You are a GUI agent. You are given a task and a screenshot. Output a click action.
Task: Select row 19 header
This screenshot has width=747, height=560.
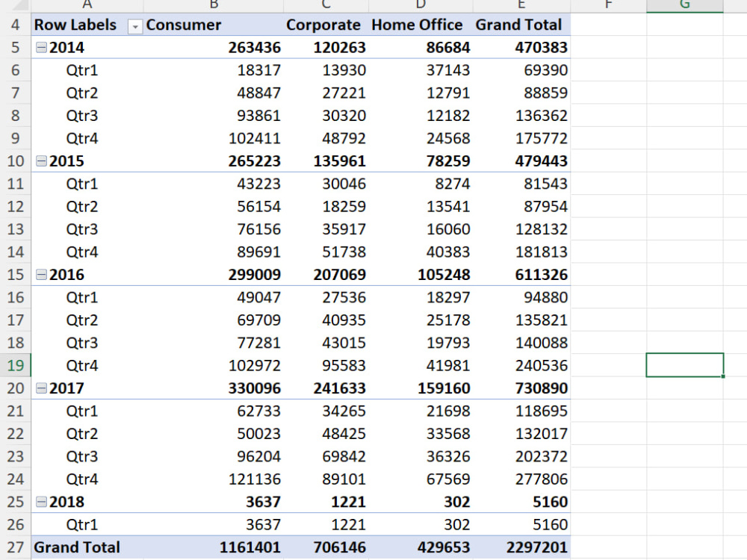pyautogui.click(x=15, y=365)
